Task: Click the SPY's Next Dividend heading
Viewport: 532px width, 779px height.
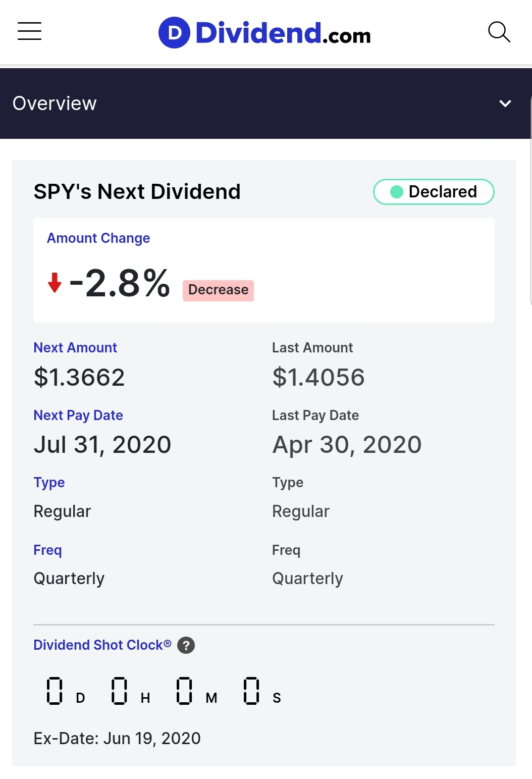Action: (x=137, y=192)
